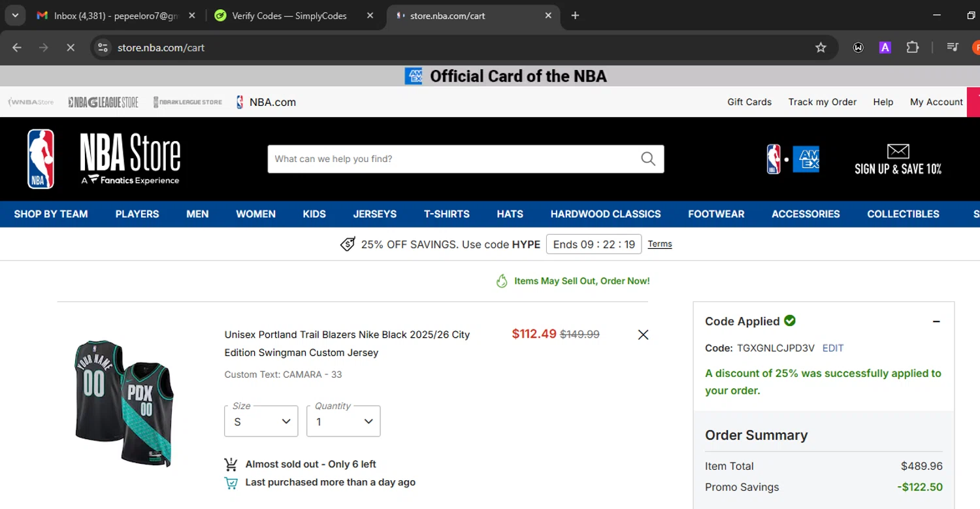
Task: Open Gift Cards link
Action: click(x=749, y=102)
